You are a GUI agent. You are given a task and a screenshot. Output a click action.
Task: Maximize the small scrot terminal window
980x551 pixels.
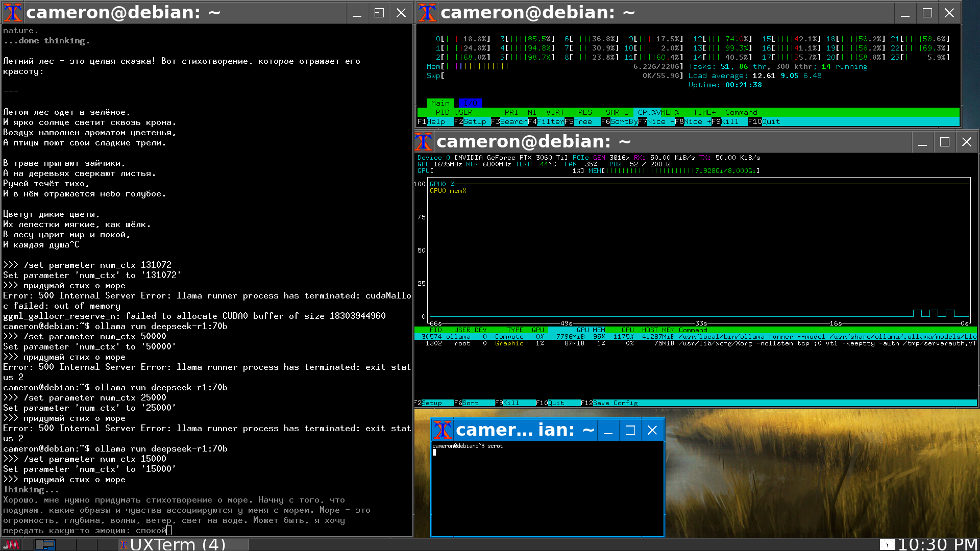[630, 430]
